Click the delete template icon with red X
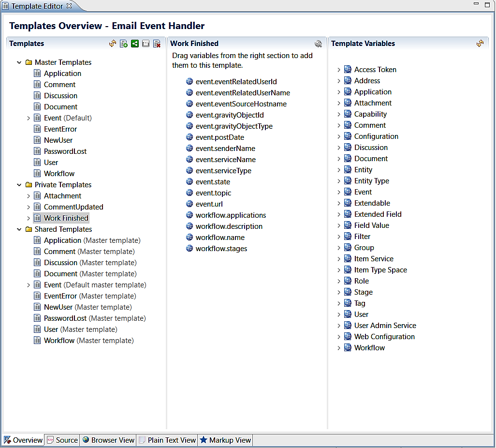Screen dimensions: 496x448 click(157, 44)
